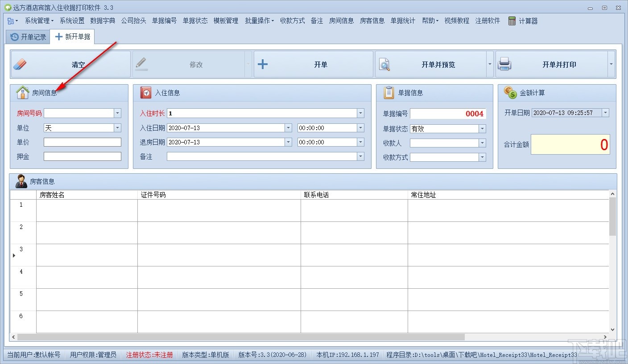The image size is (628, 364).
Task: Open the 入住日期 date picker dropdown
Action: [288, 128]
